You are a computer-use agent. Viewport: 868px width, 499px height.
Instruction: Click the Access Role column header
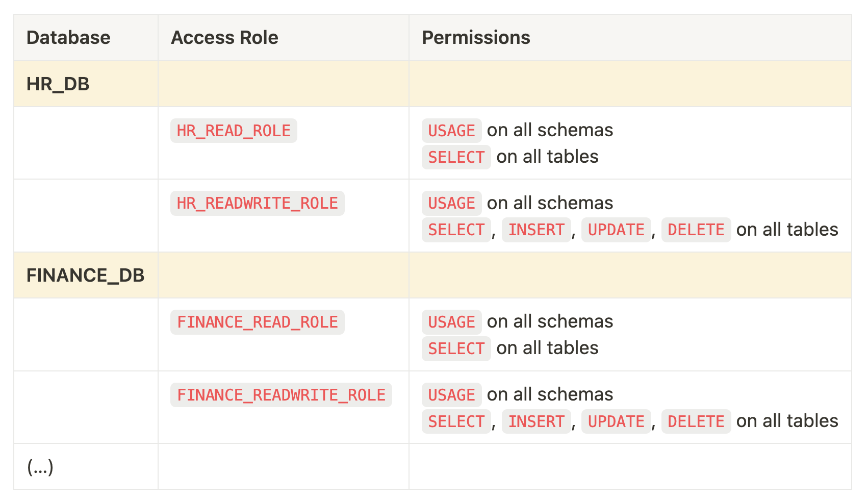tap(224, 38)
